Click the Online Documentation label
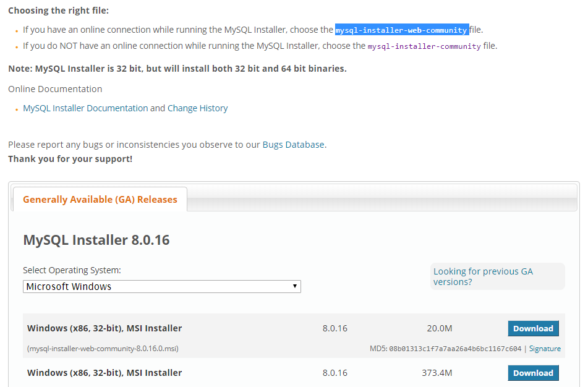588x387 pixels. (x=55, y=89)
